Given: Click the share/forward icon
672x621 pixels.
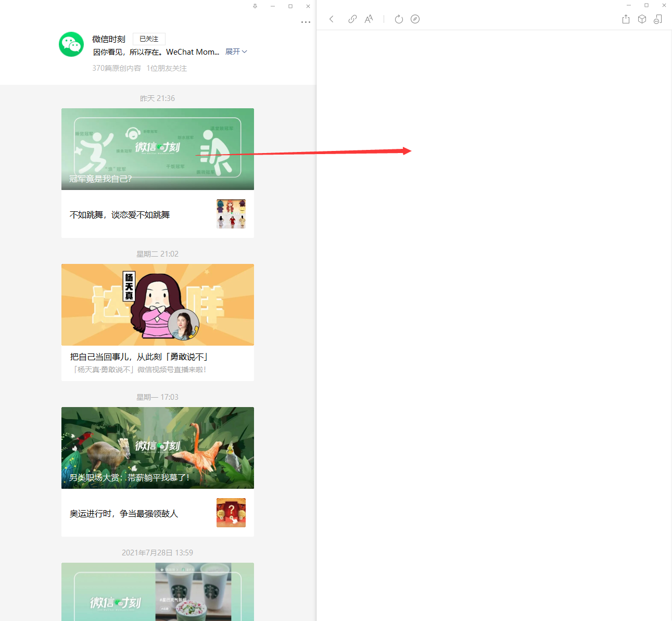Looking at the screenshot, I should [x=626, y=19].
